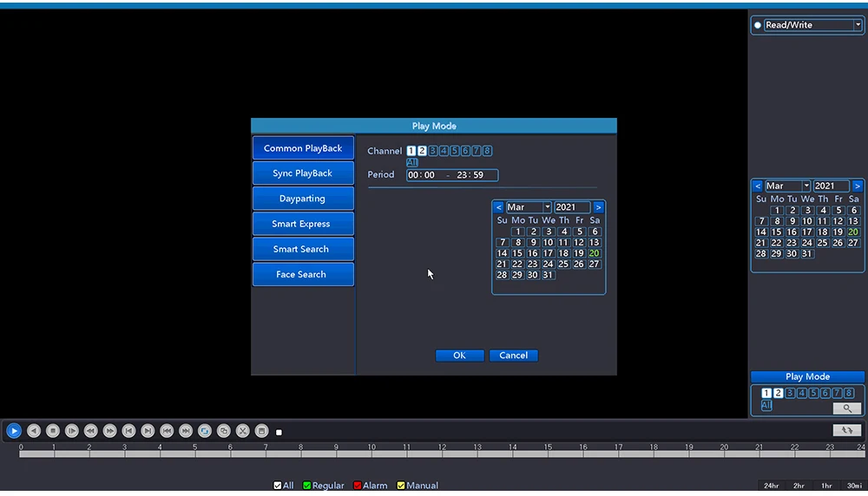868x496 pixels.
Task: Click the scissors clip-cut icon
Action: 242,431
